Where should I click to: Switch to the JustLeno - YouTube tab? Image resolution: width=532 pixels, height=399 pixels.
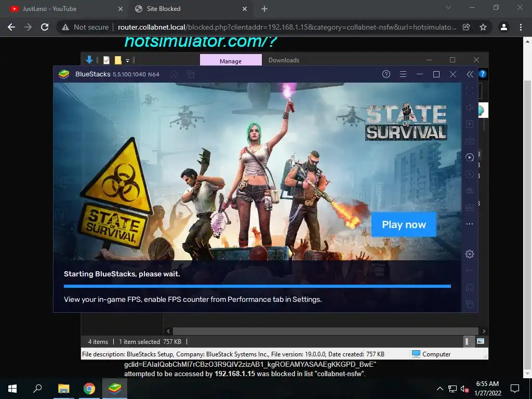(64, 9)
